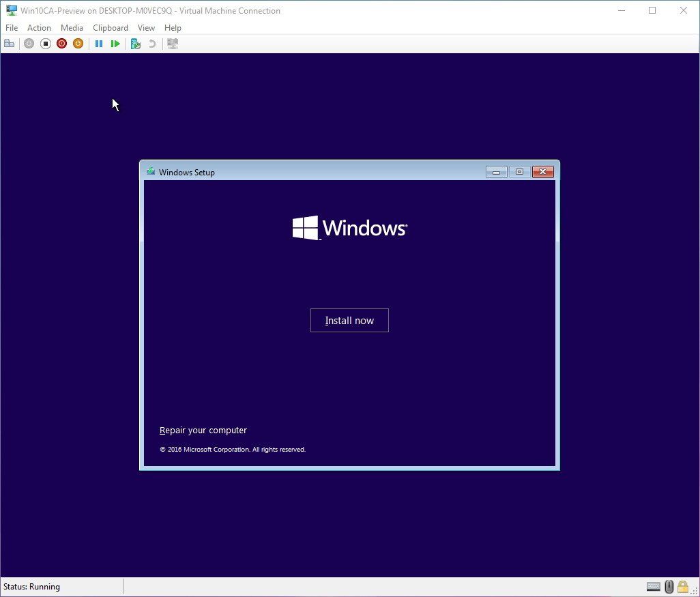
Task: Open the View menu
Action: pyautogui.click(x=146, y=27)
